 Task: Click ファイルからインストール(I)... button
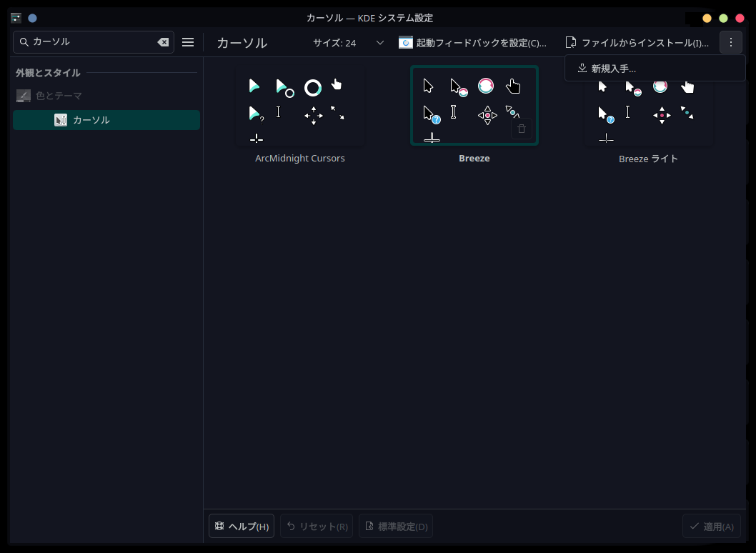637,43
